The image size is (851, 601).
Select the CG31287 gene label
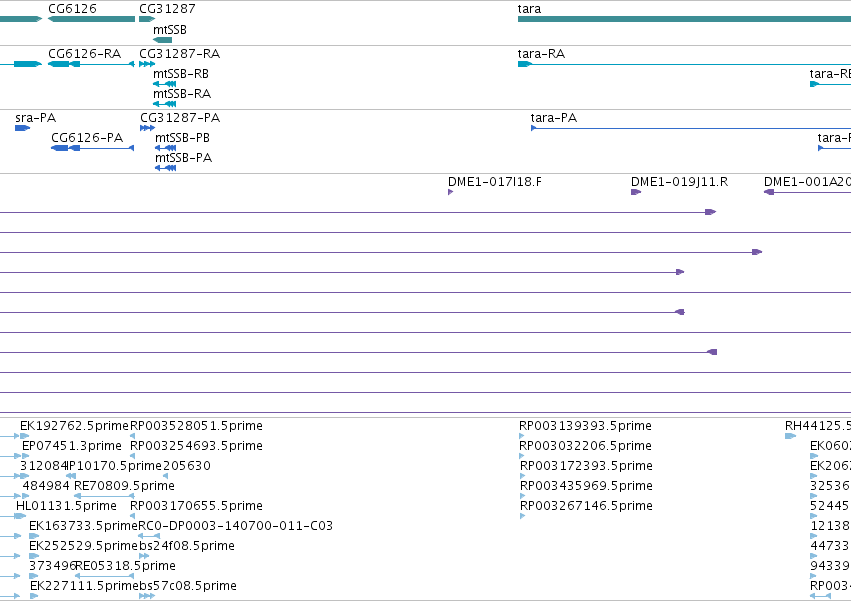pos(167,9)
